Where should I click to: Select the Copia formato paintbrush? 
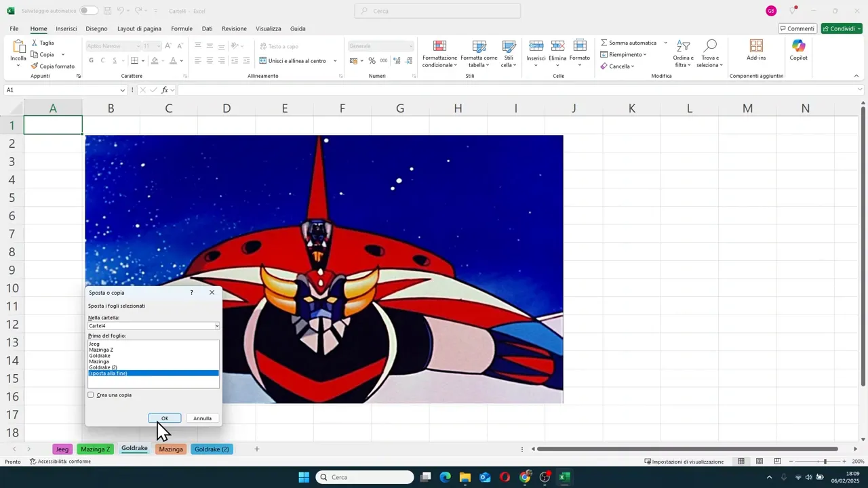coord(35,66)
